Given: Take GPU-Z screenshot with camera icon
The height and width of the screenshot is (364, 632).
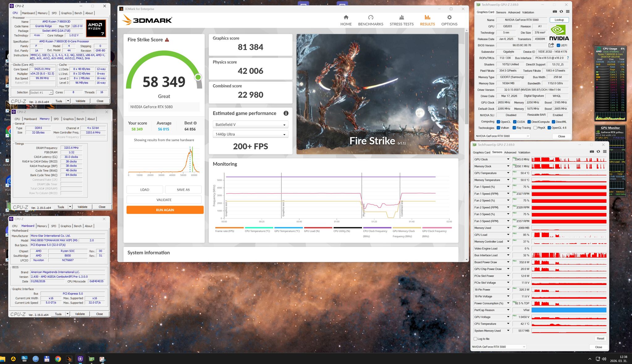Looking at the screenshot, I should [555, 12].
